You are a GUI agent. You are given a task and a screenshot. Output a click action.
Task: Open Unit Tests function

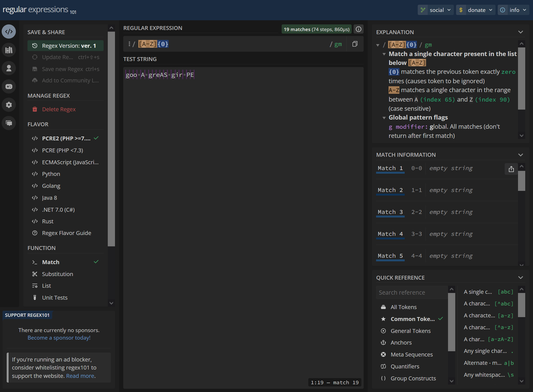click(65, 298)
